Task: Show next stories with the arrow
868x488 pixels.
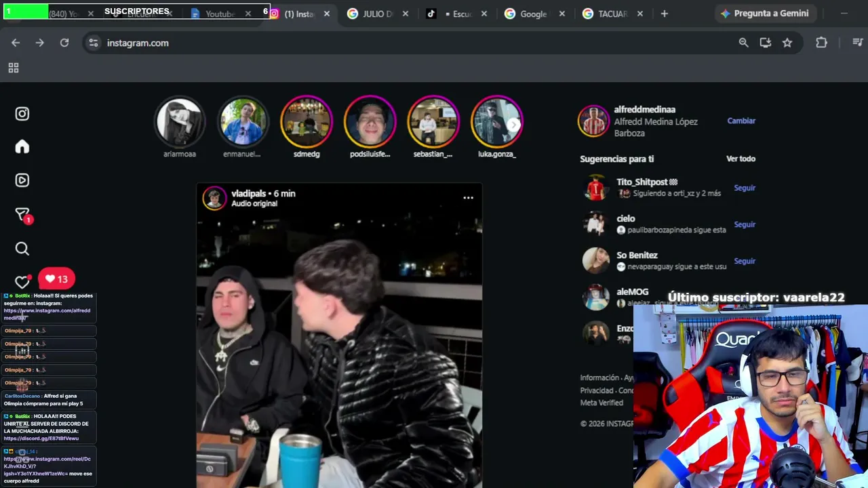Action: pos(514,124)
